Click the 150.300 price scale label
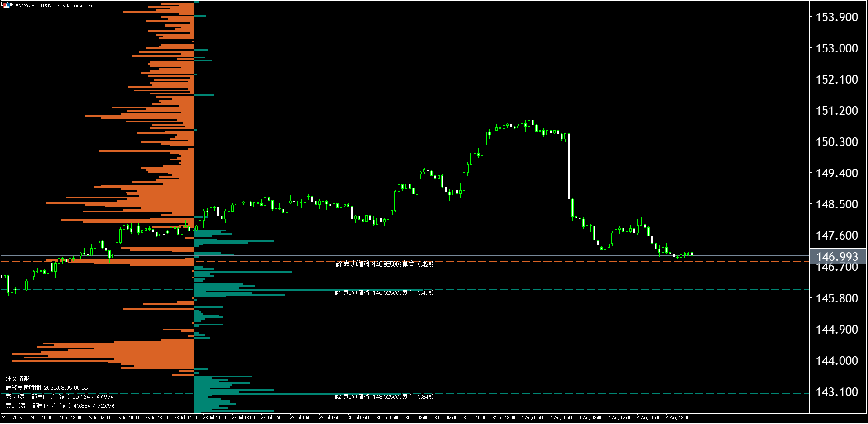 pos(836,142)
